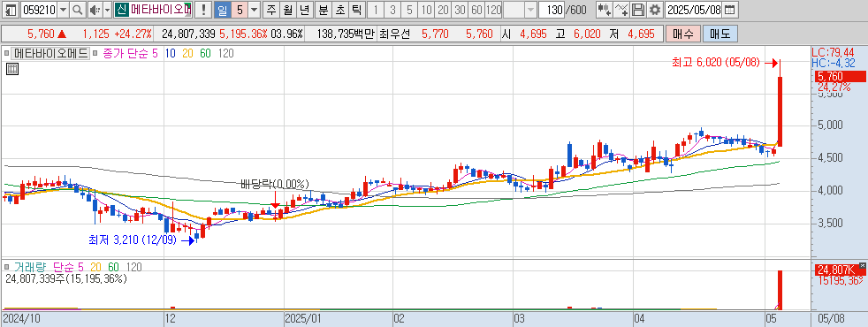Screen dimensions: 868x327
Task: Click the orange 20 moving average label in price legend
Action: click(187, 54)
